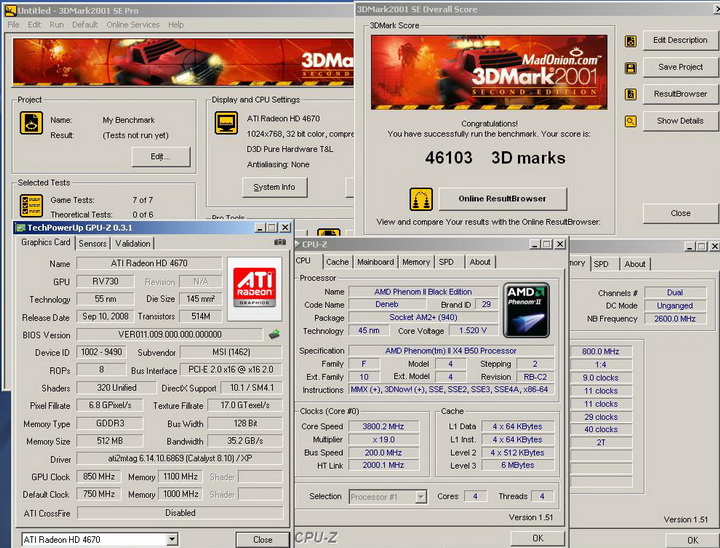The width and height of the screenshot is (720, 548).
Task: Switch to GPU-Z Sensors tab
Action: click(92, 243)
